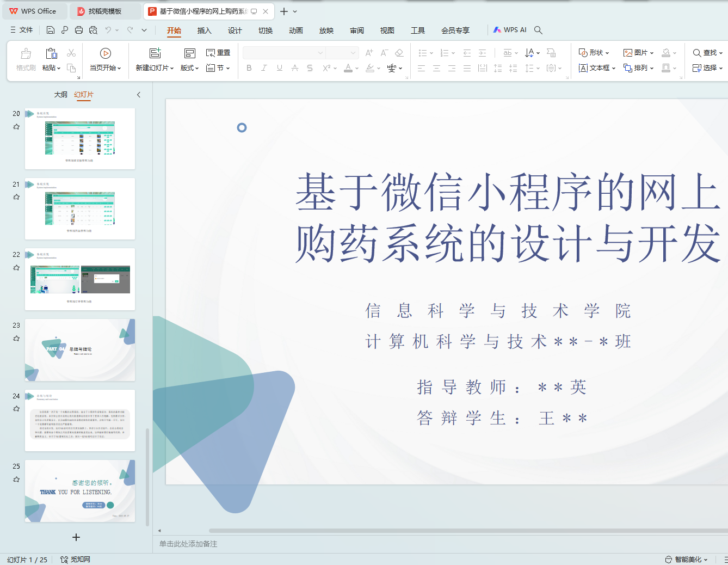This screenshot has height=565, width=728.
Task: Click the New Slide (新建幻灯片) icon
Action: pos(155,53)
